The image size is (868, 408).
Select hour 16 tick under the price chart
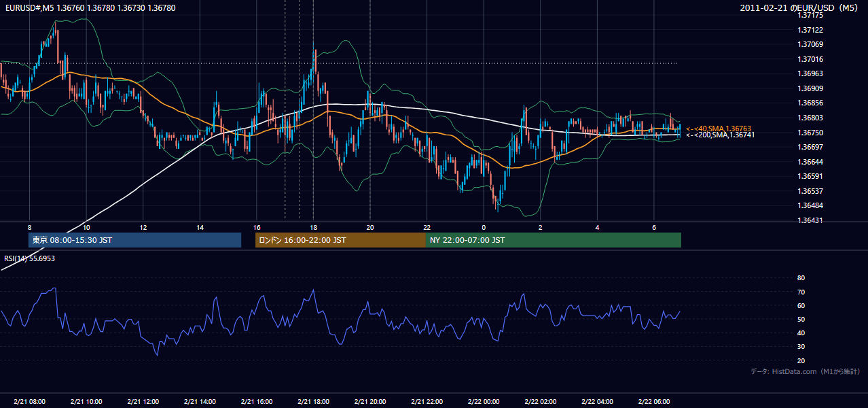pos(257,227)
